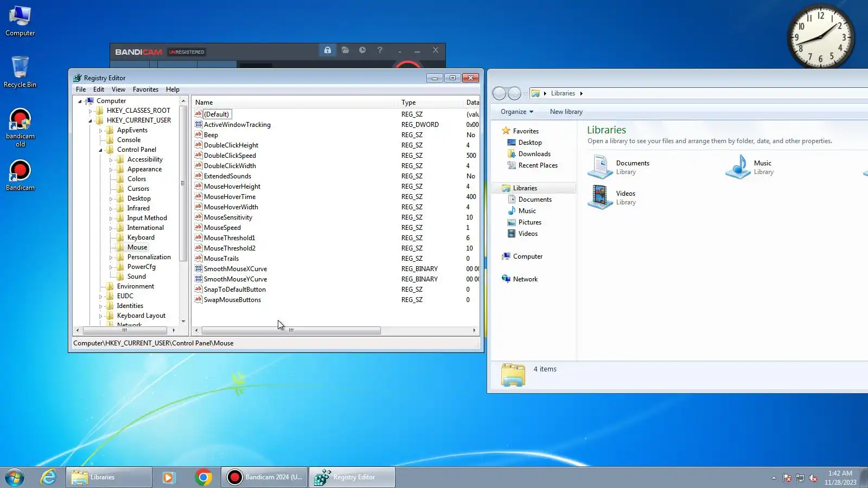Screen dimensions: 868x488
Task: Open Registry Editor Help menu
Action: [x=173, y=89]
